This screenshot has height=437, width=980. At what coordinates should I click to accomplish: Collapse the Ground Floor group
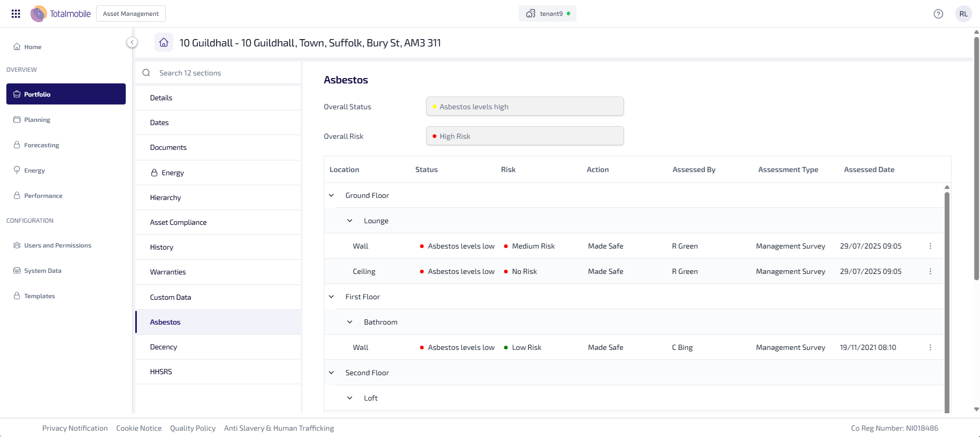(x=331, y=195)
